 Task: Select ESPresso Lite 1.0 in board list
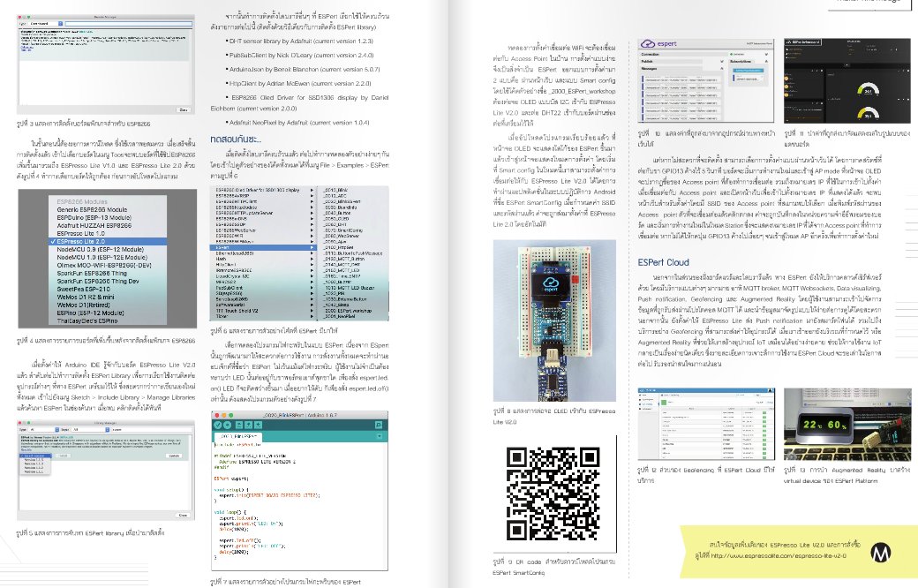[108, 233]
